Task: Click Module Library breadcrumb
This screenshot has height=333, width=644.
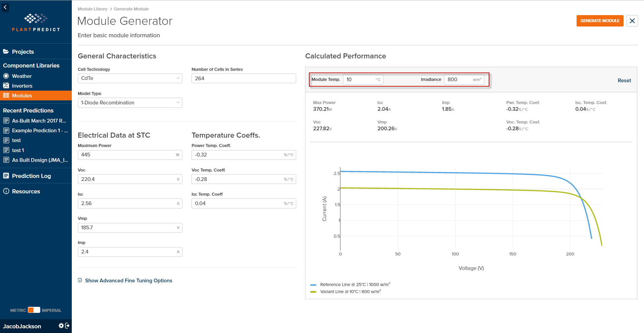Action: coord(93,9)
